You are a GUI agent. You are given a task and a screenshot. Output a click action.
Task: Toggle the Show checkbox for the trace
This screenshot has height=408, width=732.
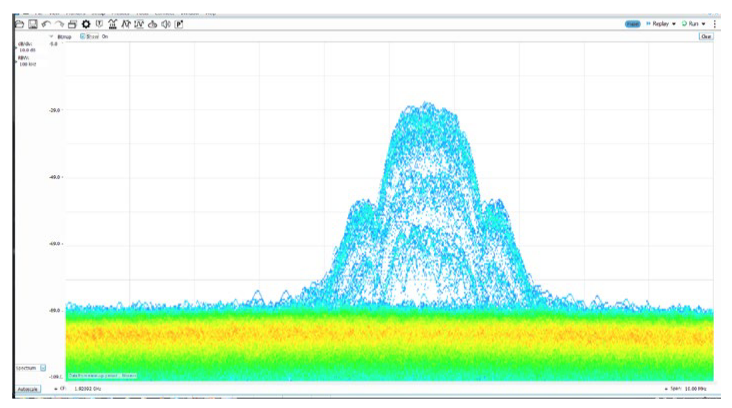point(83,36)
